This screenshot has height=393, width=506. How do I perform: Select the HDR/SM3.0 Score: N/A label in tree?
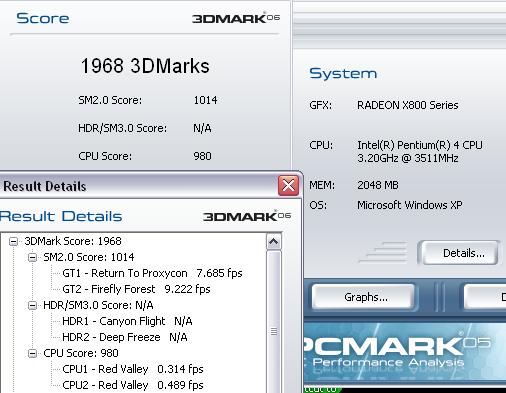(x=98, y=305)
